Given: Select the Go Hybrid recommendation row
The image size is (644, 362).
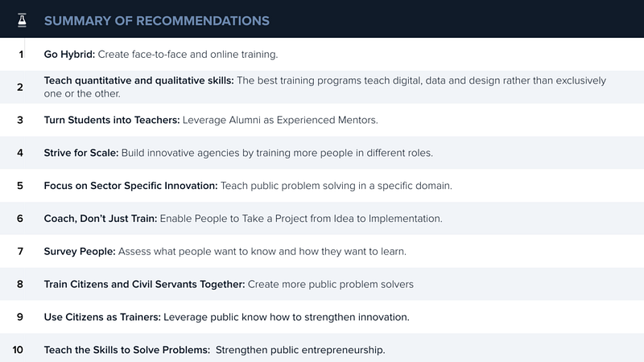Looking at the screenshot, I should coord(322,54).
